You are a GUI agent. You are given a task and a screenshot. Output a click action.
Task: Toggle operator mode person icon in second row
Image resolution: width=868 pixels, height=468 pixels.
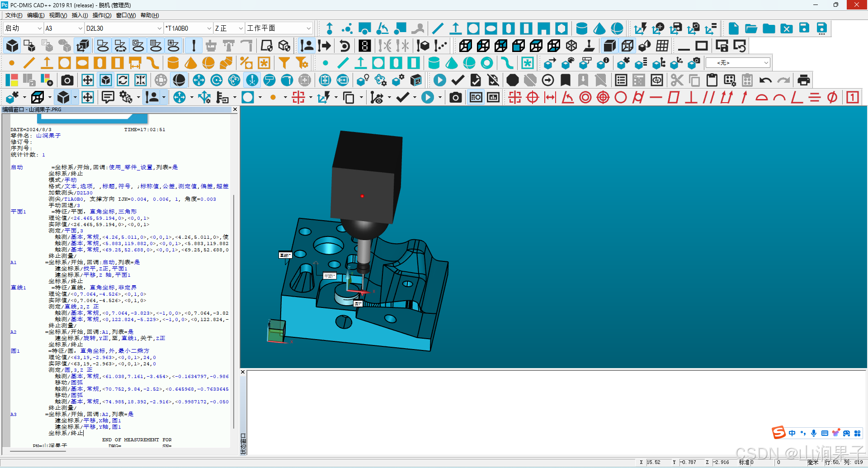(x=307, y=46)
